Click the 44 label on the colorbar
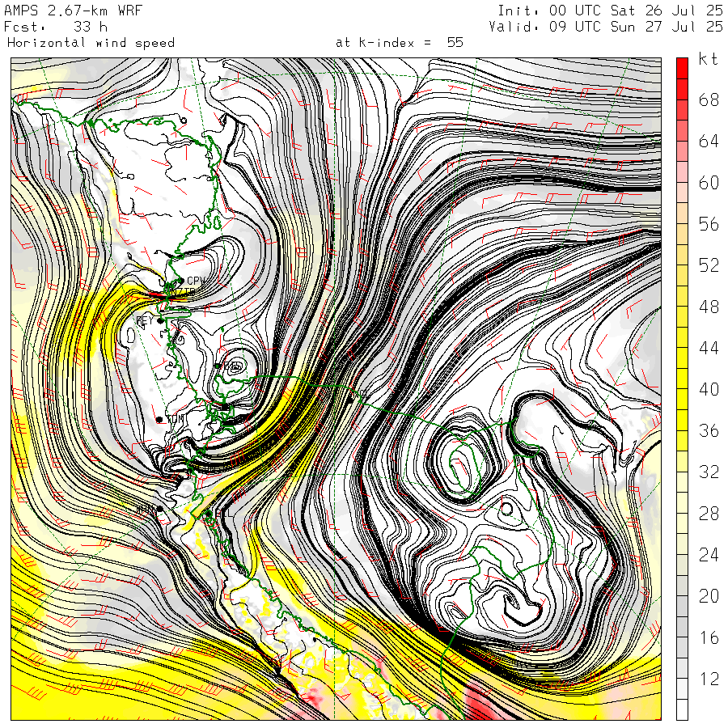Viewport: 728px width, 728px height. (709, 348)
